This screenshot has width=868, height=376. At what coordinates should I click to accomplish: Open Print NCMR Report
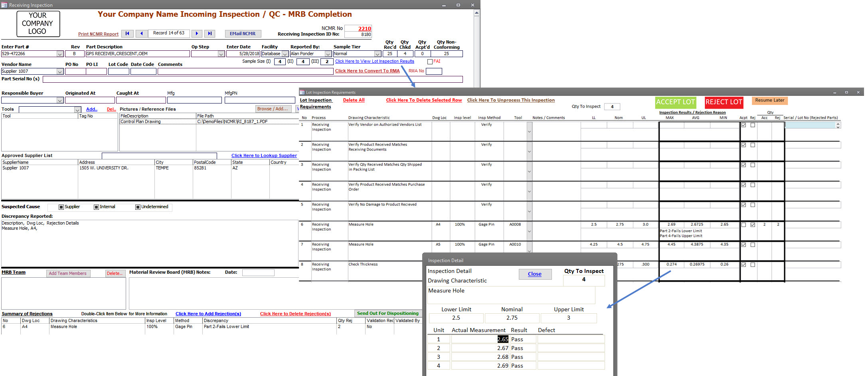[98, 34]
